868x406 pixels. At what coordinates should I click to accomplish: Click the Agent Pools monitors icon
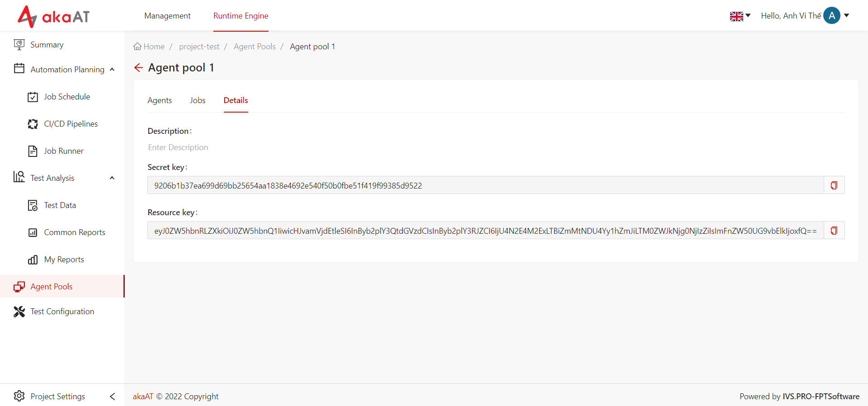click(x=19, y=287)
